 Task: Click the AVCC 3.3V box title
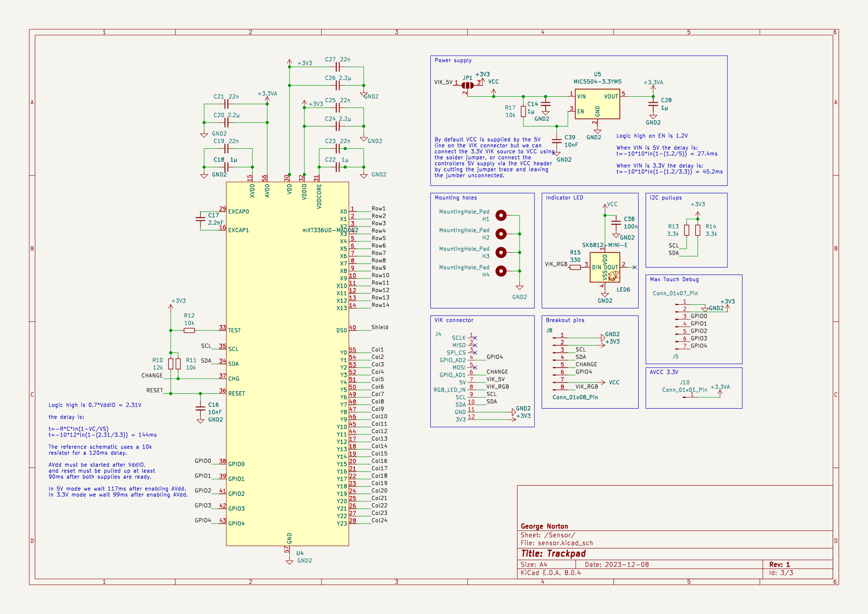point(664,372)
